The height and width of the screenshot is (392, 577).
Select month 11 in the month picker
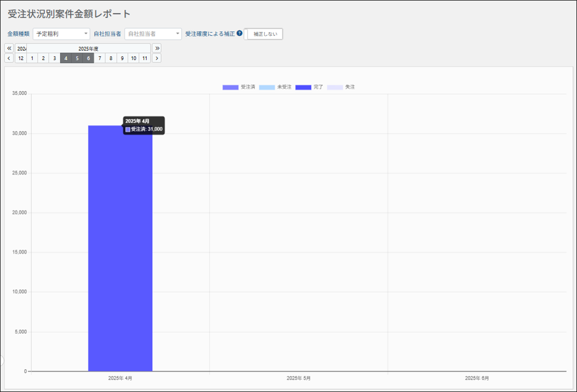point(145,58)
